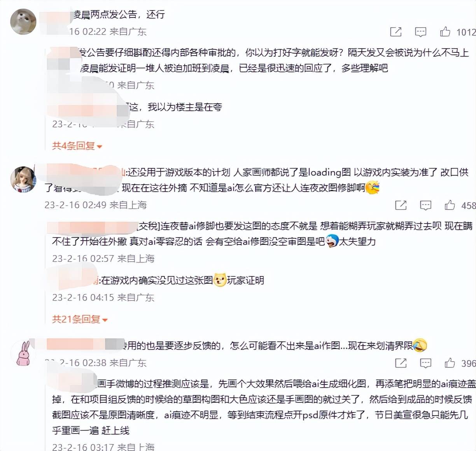Open the pink rabbit avatar profile
The height and width of the screenshot is (451, 476).
23,353
